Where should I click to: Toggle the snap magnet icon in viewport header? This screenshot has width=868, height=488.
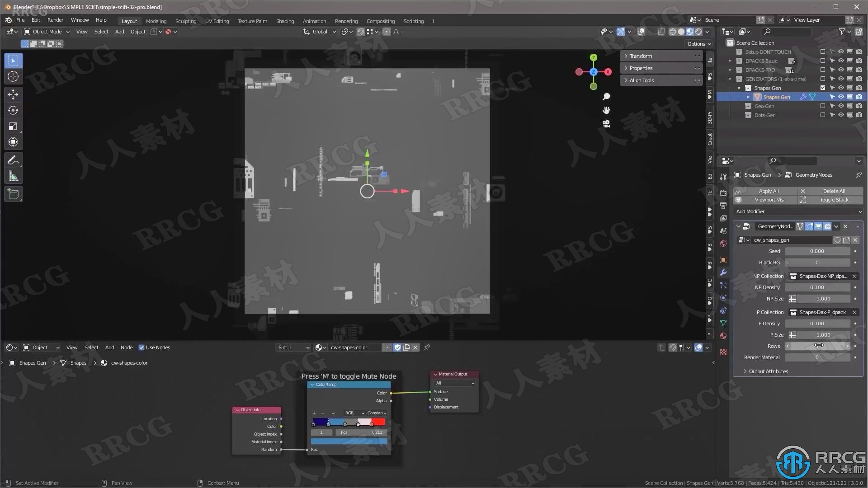361,32
